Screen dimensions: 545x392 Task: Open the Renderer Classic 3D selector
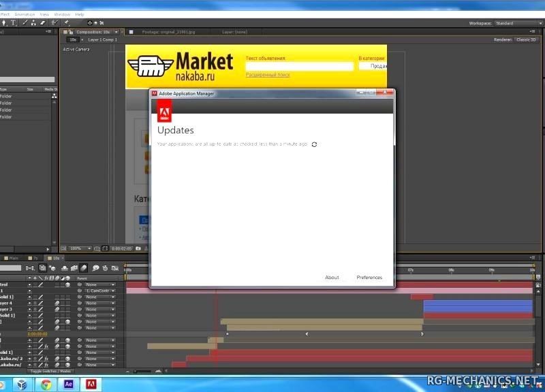coord(526,39)
